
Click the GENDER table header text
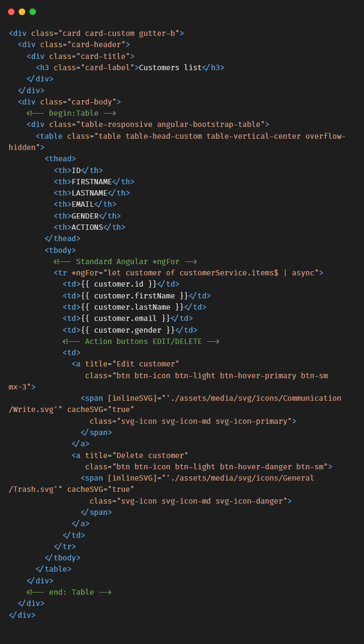coord(85,216)
